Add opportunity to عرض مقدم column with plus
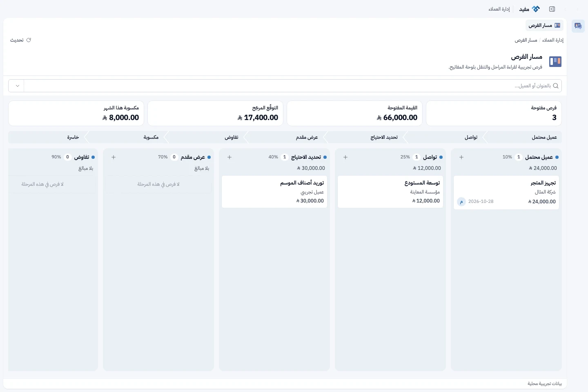The image size is (588, 392). pyautogui.click(x=114, y=157)
